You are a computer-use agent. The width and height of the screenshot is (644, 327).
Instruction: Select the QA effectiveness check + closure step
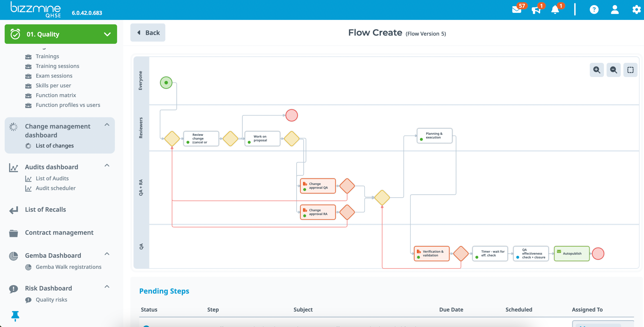531,253
